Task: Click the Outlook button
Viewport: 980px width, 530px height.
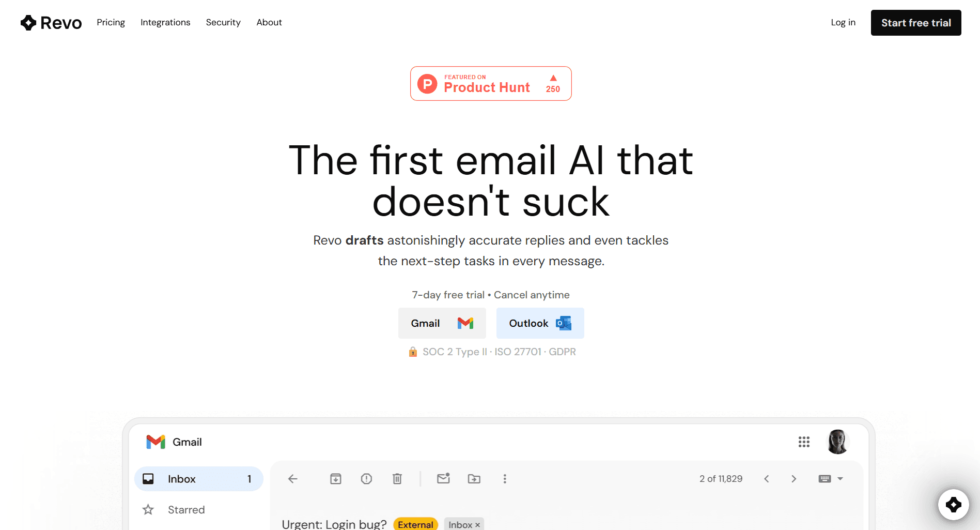Action: click(540, 323)
